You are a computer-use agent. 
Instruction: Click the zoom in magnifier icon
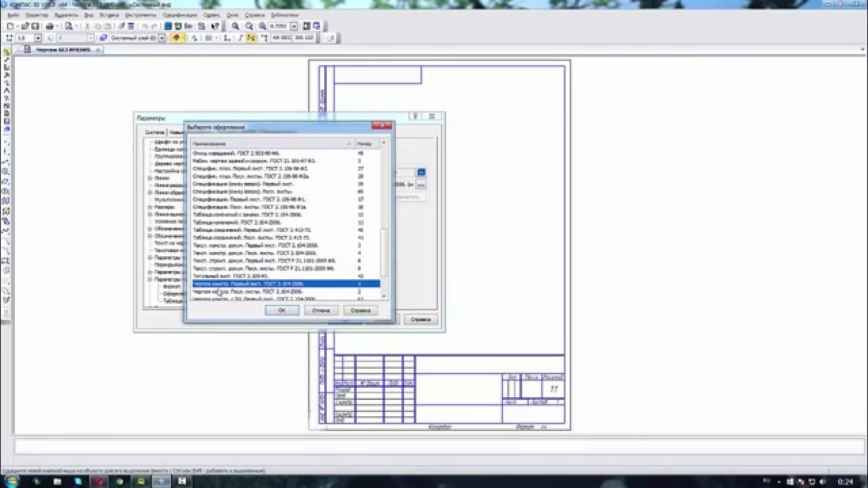coord(235,26)
